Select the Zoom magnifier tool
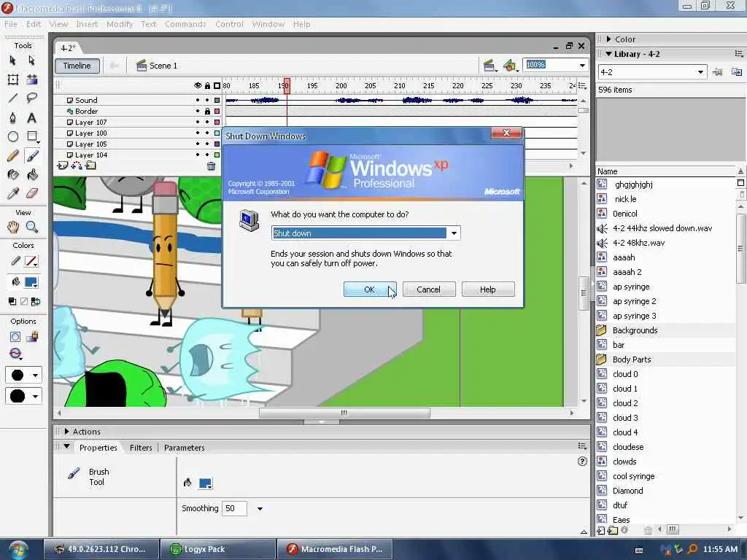 32,227
